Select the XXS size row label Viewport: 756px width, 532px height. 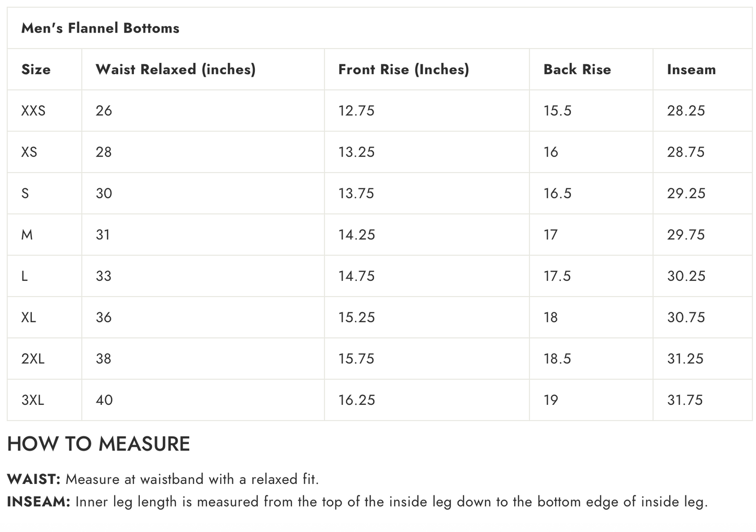click(x=33, y=111)
